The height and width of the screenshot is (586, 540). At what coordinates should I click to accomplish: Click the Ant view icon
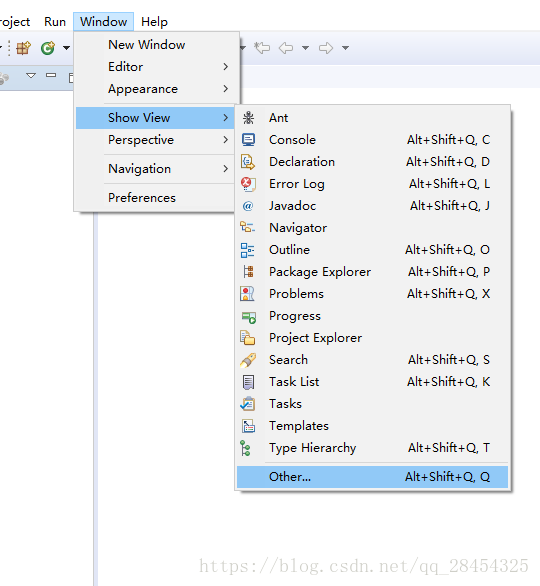(x=249, y=118)
